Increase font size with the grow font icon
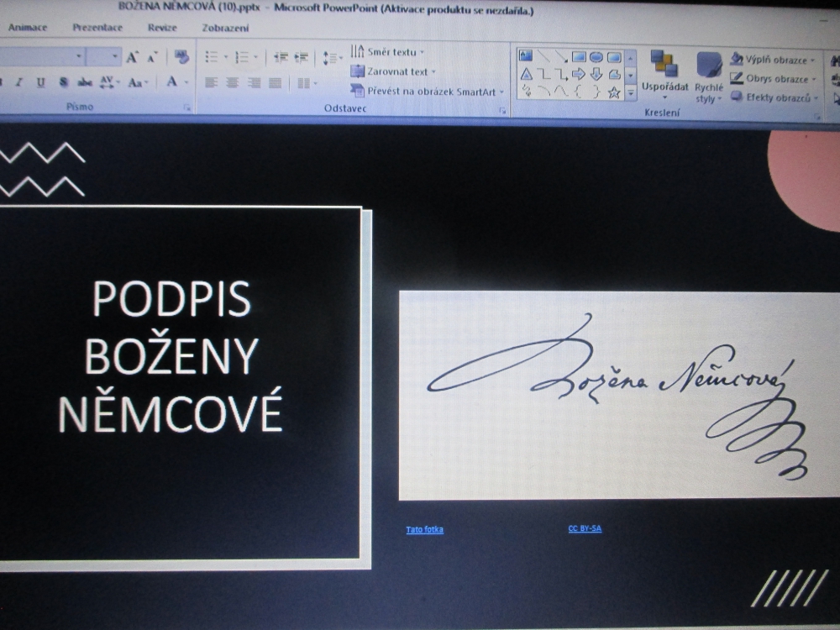 tap(132, 57)
